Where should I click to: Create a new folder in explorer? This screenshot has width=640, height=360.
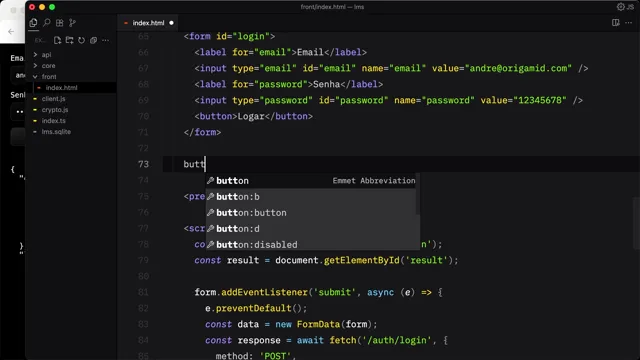(69, 40)
